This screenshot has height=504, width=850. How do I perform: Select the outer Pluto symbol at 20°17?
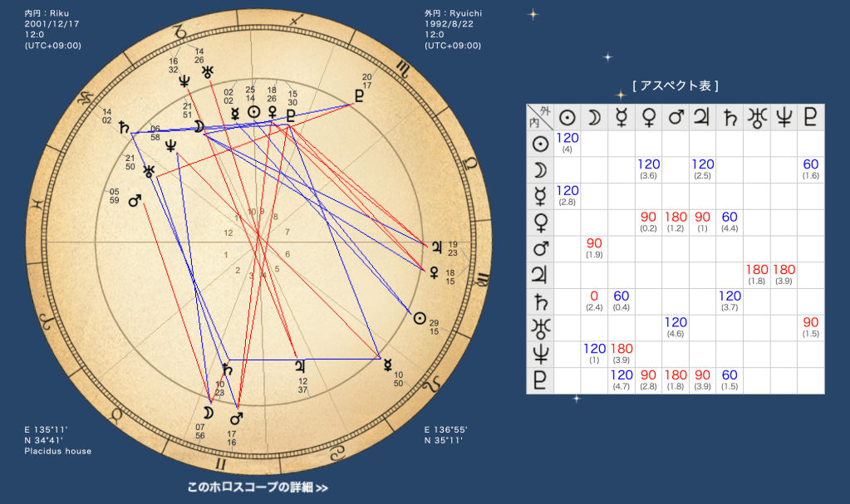359,96
